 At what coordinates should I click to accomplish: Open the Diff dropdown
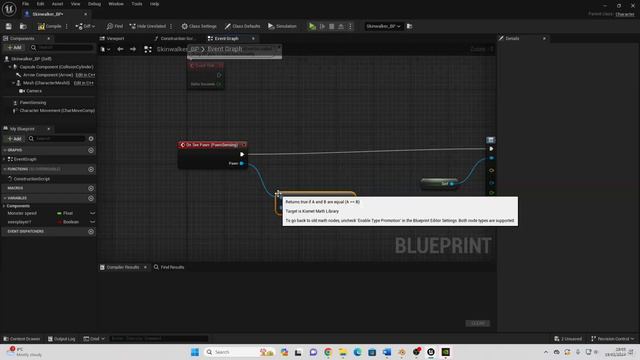click(85, 26)
